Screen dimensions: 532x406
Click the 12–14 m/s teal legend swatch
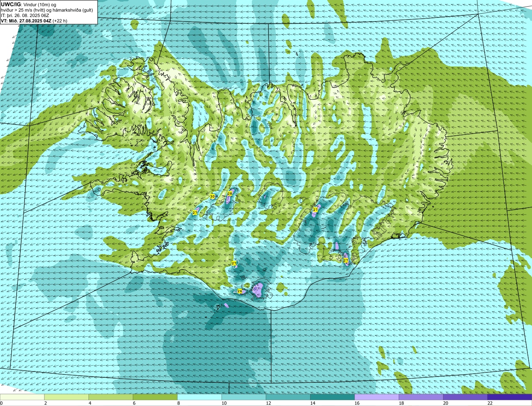point(288,397)
